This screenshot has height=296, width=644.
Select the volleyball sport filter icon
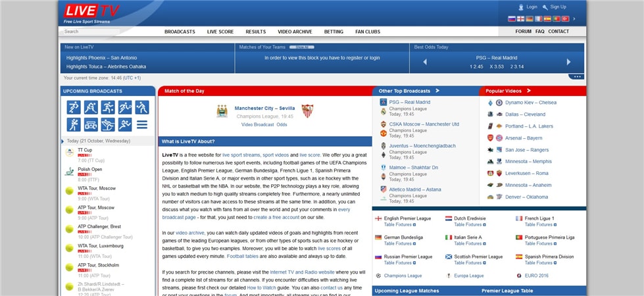click(x=142, y=107)
